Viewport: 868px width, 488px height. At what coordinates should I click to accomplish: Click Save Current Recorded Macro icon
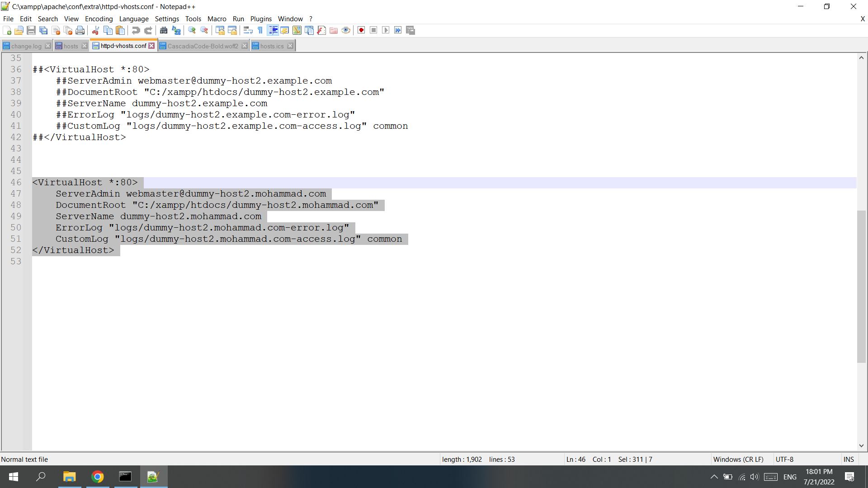(x=410, y=30)
